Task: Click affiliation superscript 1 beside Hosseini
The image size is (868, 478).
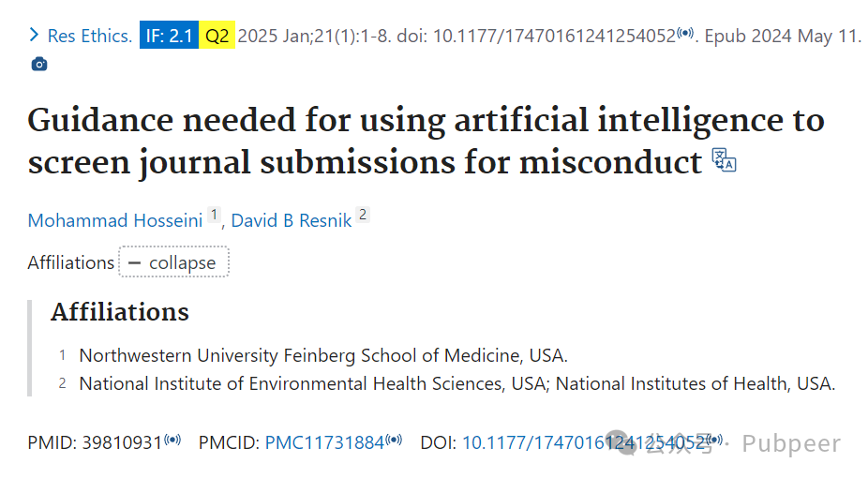Action: click(215, 215)
